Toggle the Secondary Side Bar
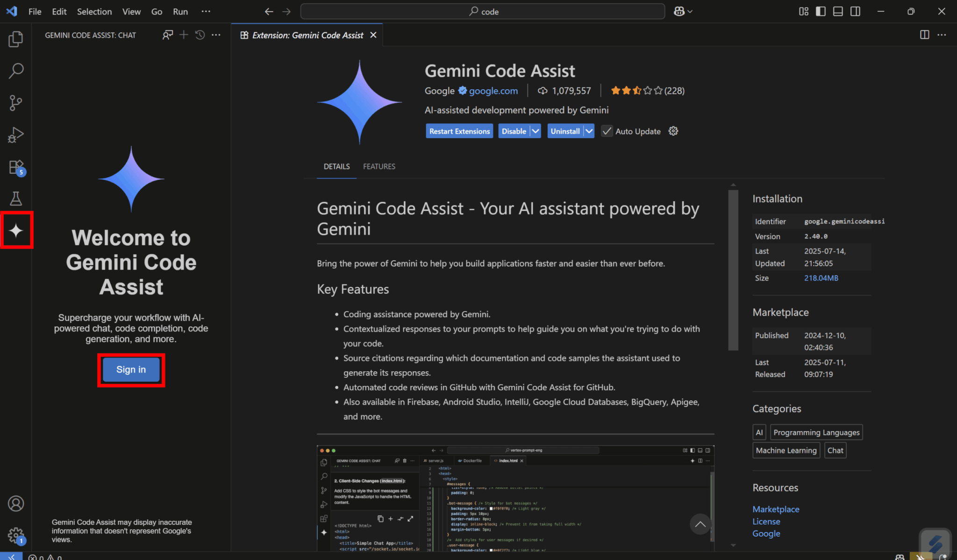 pyautogui.click(x=855, y=12)
